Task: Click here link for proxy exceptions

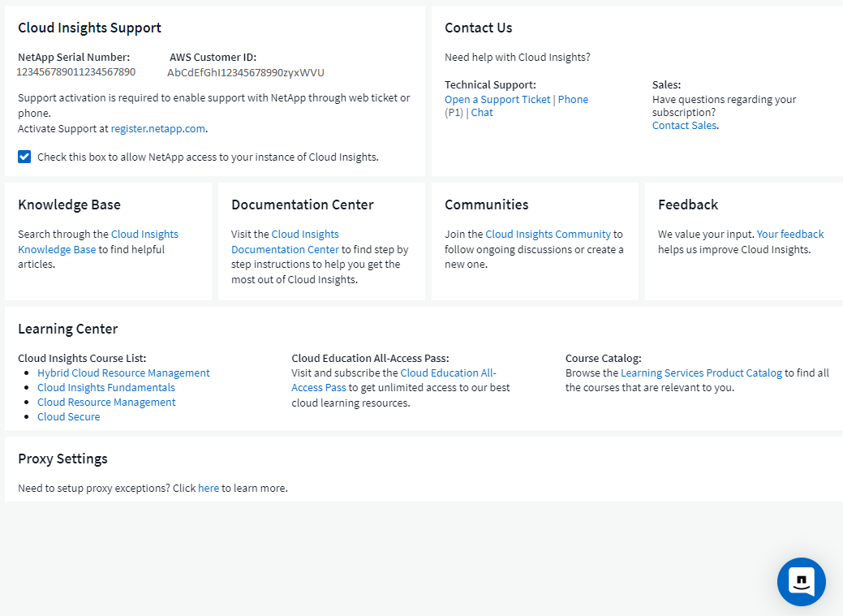Action: point(209,489)
